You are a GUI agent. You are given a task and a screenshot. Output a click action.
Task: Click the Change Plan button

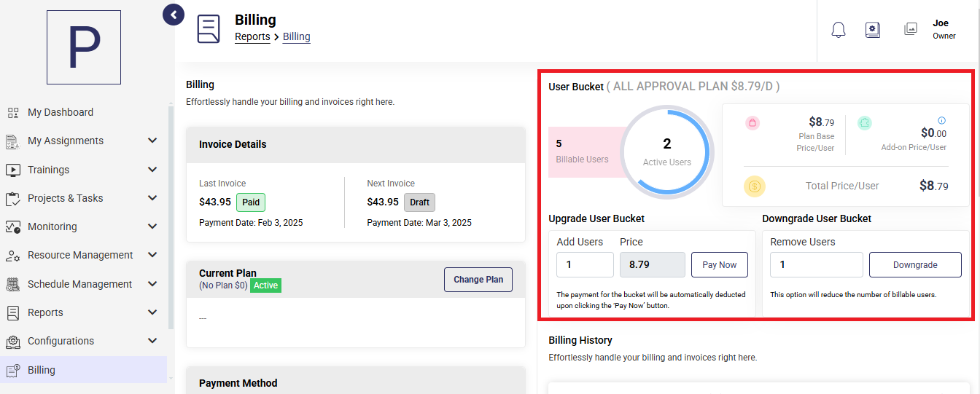478,280
